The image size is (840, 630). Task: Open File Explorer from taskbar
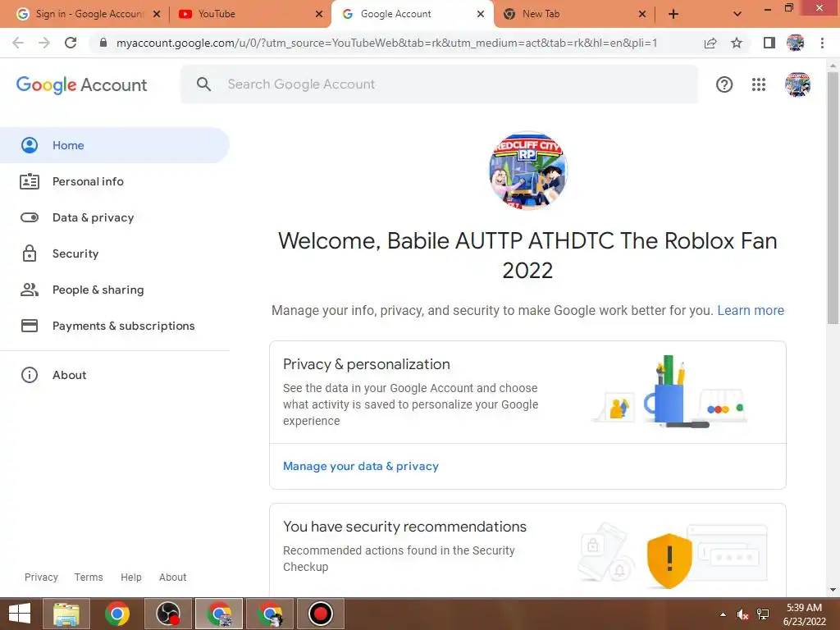click(x=66, y=614)
